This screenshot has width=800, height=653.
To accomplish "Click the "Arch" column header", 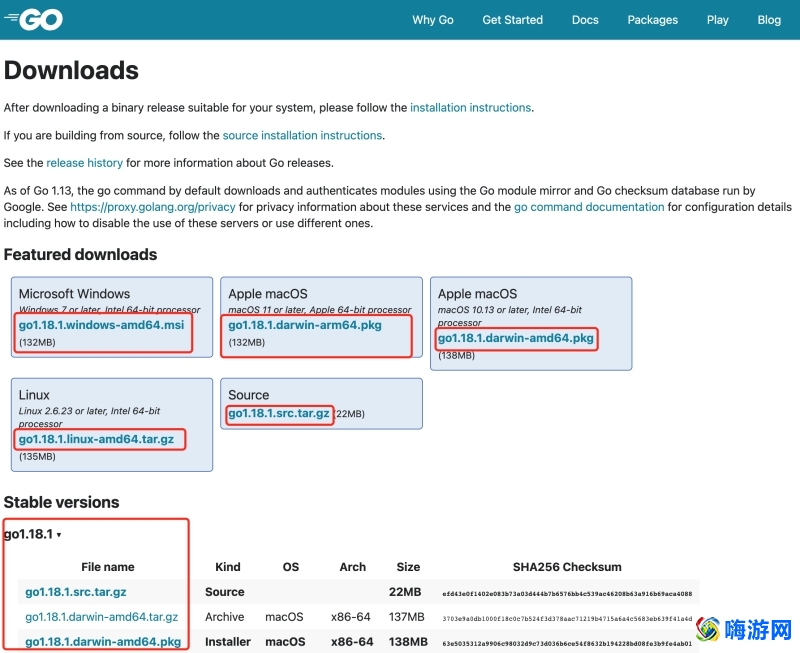I will [353, 567].
